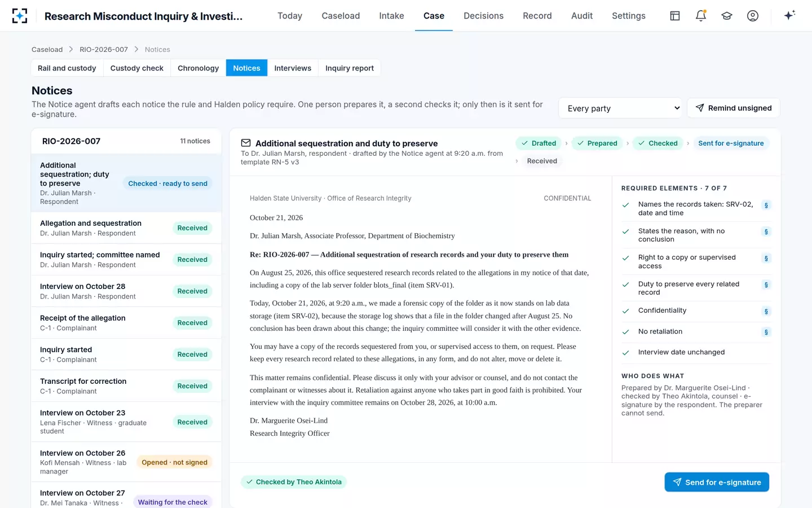Open section reference for 'Names the records taken'
Viewport: 812px width, 508px height.
click(x=766, y=205)
